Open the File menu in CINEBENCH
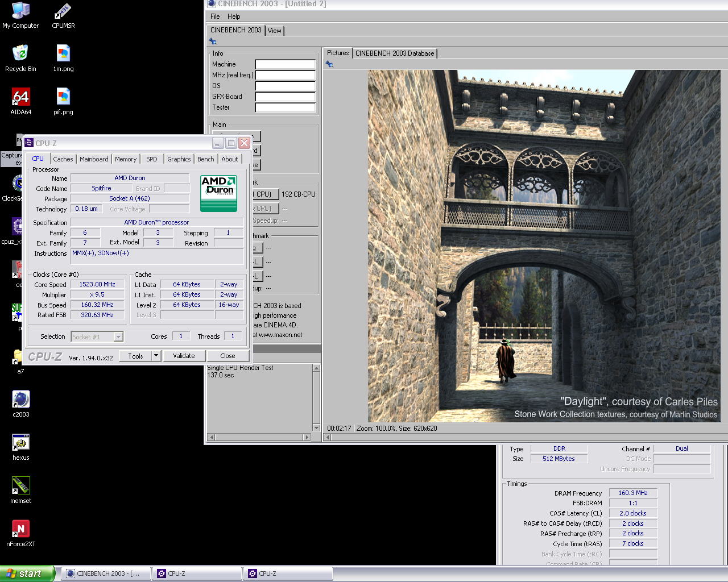Image resolution: width=728 pixels, height=582 pixels. 215,16
